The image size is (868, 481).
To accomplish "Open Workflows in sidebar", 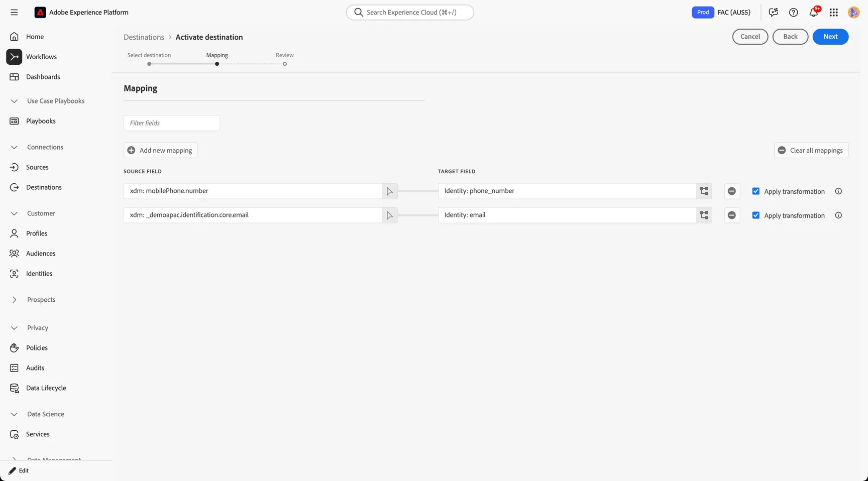I will click(41, 57).
